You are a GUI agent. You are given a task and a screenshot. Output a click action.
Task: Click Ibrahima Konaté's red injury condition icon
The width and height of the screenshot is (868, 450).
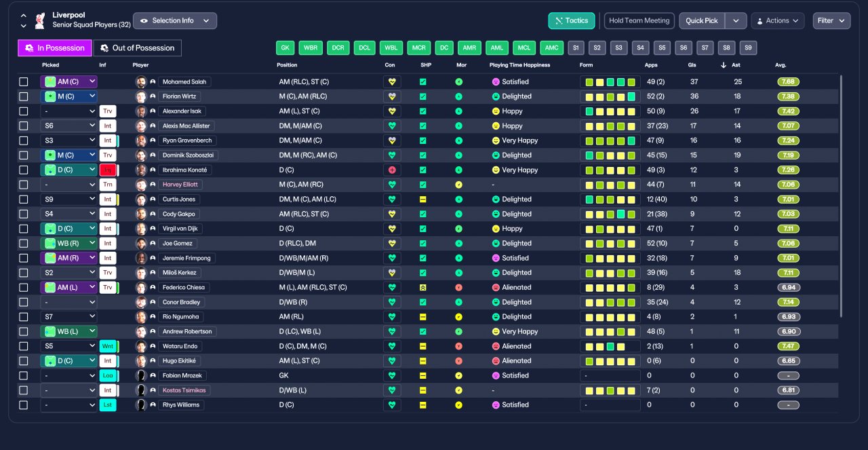(x=392, y=170)
